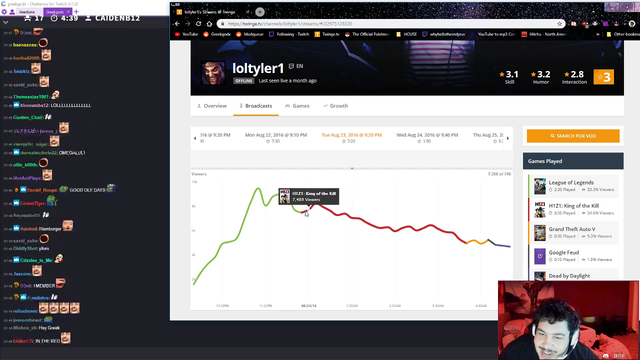This screenshot has width=640, height=360.
Task: Show more bookmarks overflow chevron
Action: point(598,34)
